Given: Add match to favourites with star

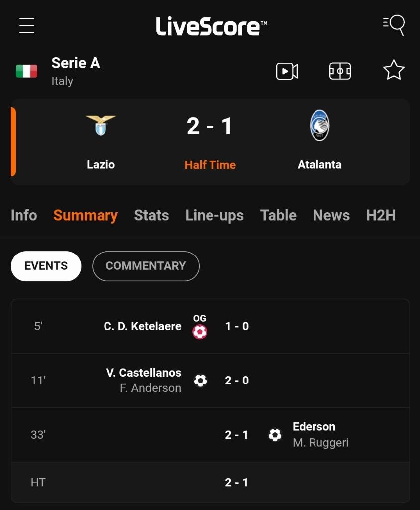Looking at the screenshot, I should click(394, 70).
